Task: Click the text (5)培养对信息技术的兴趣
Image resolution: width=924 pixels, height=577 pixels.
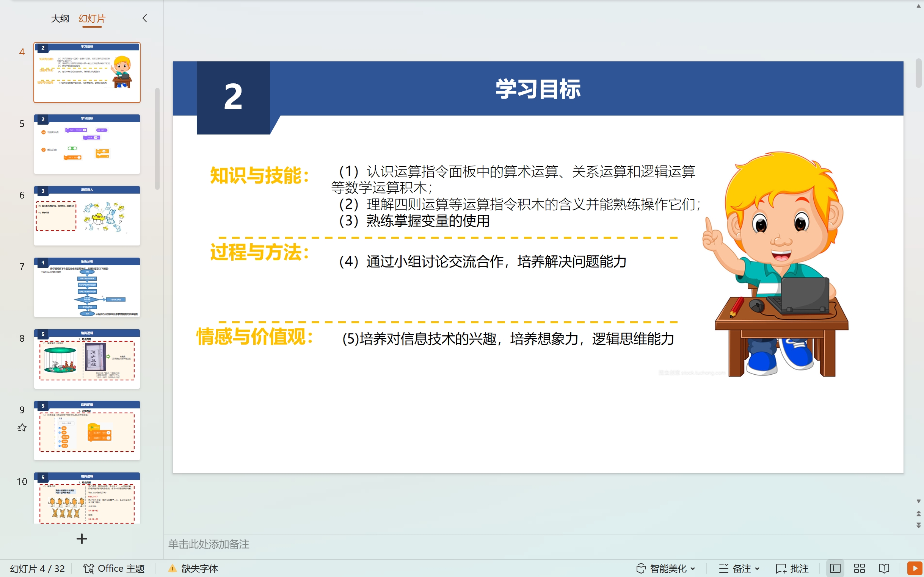Action: [x=508, y=339]
